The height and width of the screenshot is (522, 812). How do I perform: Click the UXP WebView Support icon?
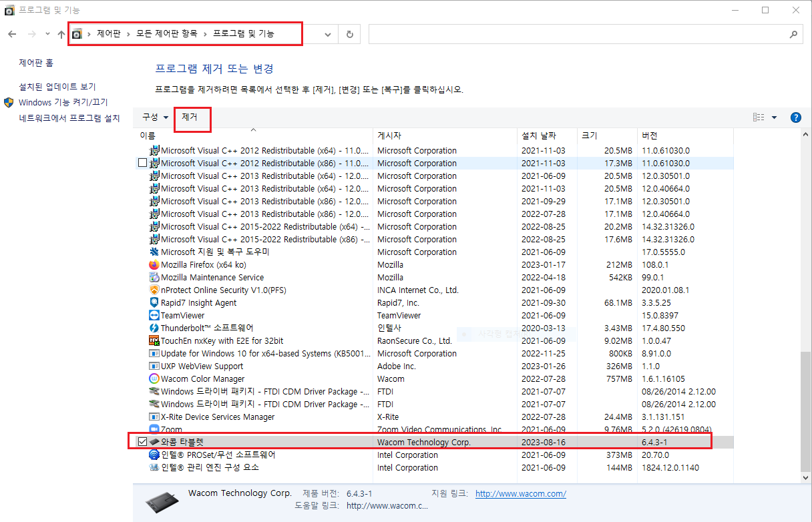click(154, 366)
